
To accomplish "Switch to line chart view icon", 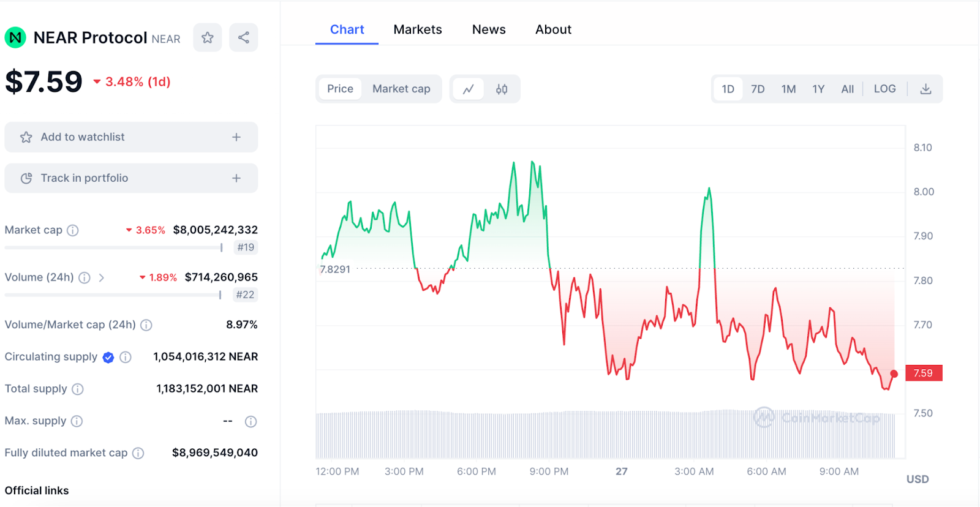I will click(x=469, y=89).
